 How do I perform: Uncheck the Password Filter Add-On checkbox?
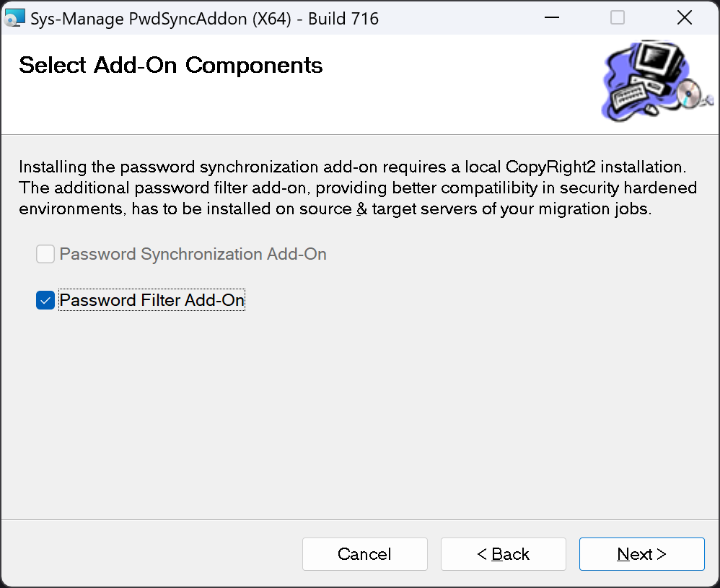tap(45, 300)
